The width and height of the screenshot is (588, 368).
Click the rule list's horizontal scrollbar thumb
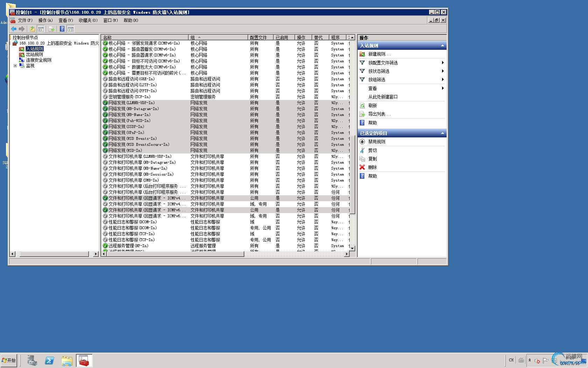click(x=175, y=254)
